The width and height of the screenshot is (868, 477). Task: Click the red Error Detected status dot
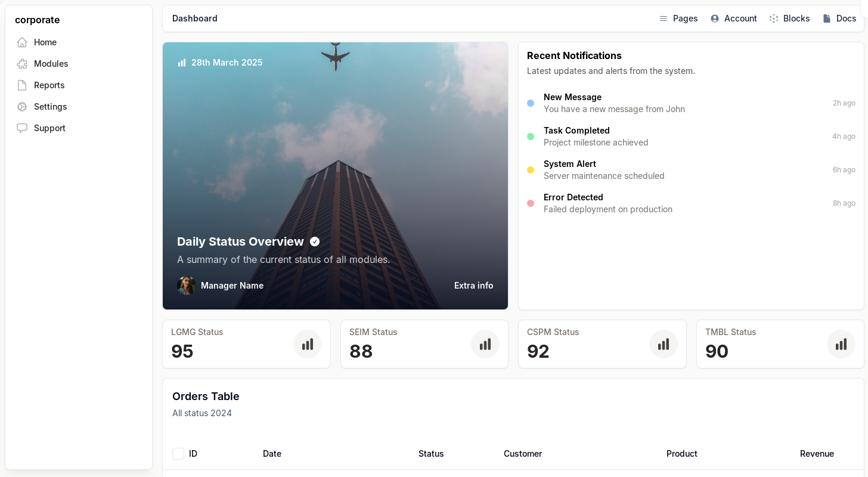531,203
